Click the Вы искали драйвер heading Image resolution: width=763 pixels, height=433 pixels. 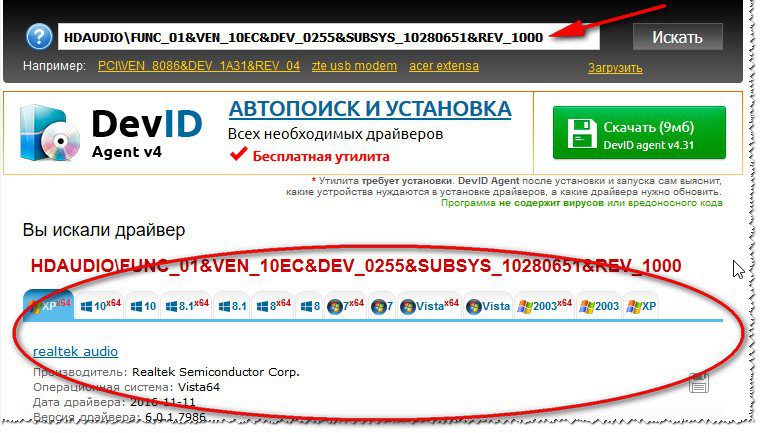104,230
